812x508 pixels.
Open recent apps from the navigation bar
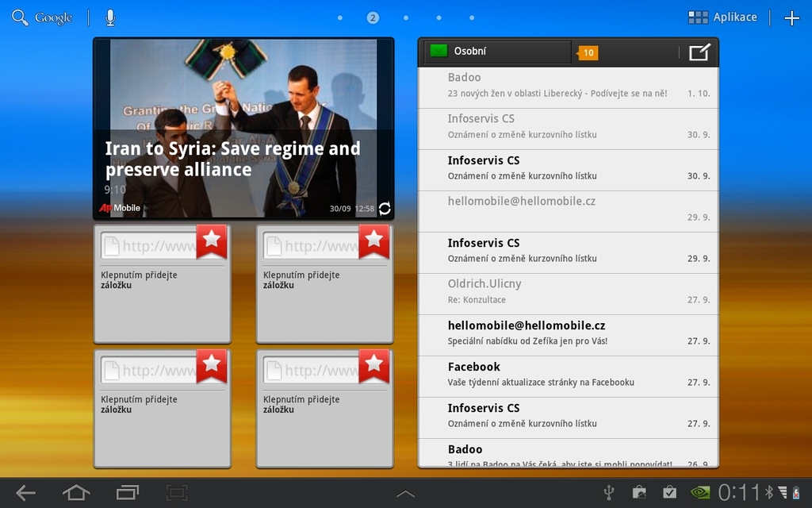tap(128, 492)
